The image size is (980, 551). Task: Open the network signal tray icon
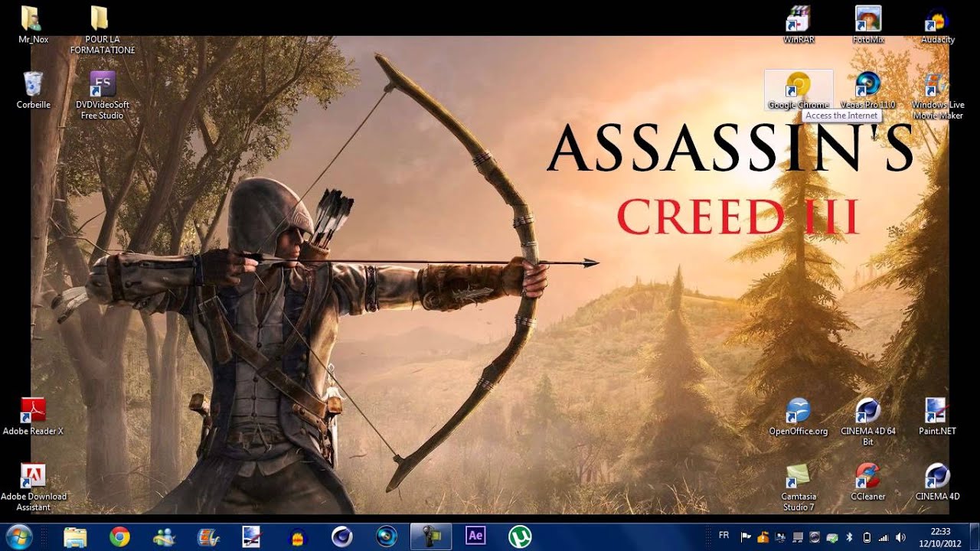884,537
